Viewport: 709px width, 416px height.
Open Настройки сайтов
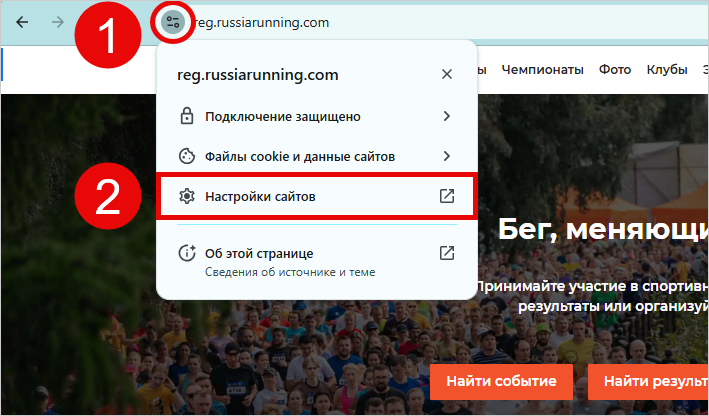[x=317, y=196]
